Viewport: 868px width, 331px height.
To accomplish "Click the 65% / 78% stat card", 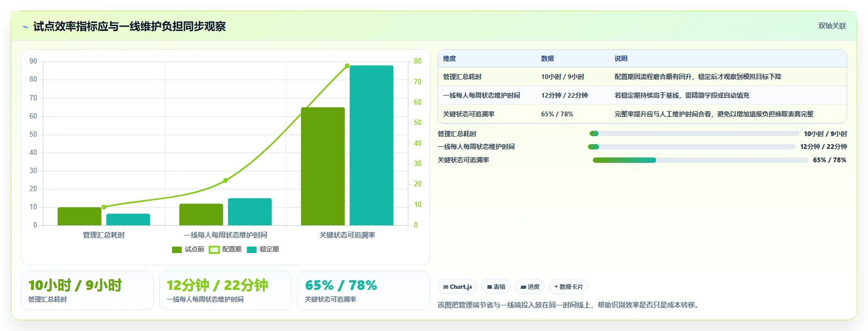I will [x=363, y=290].
